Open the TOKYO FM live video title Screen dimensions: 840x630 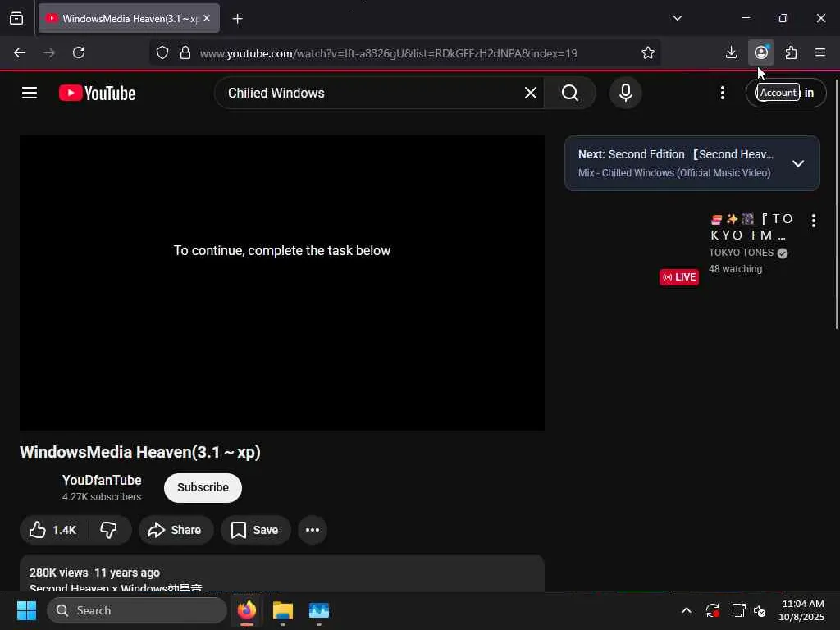[x=751, y=227]
